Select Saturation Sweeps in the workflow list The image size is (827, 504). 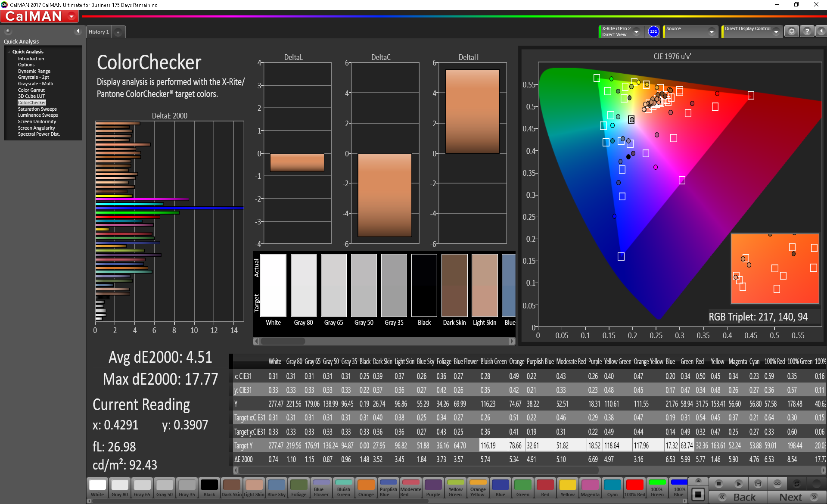coord(37,109)
